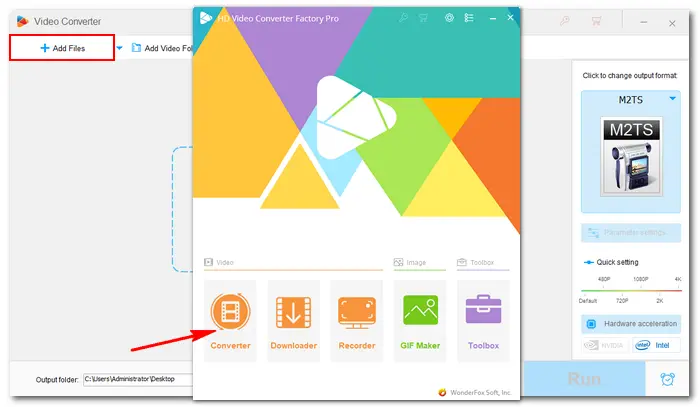Click the HD Video Converter Factory Pro logo
The width and height of the screenshot is (700, 407).
206,18
